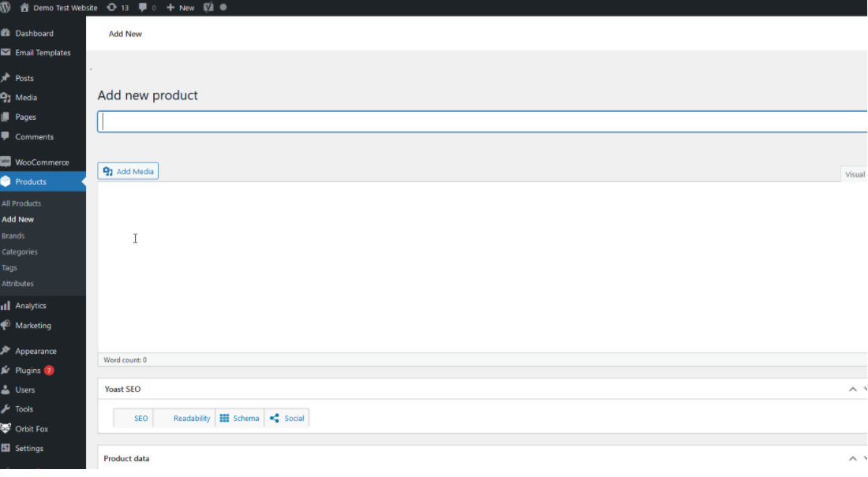This screenshot has width=868, height=477.
Task: Collapse the Product data panel with up arrow
Action: (x=852, y=459)
